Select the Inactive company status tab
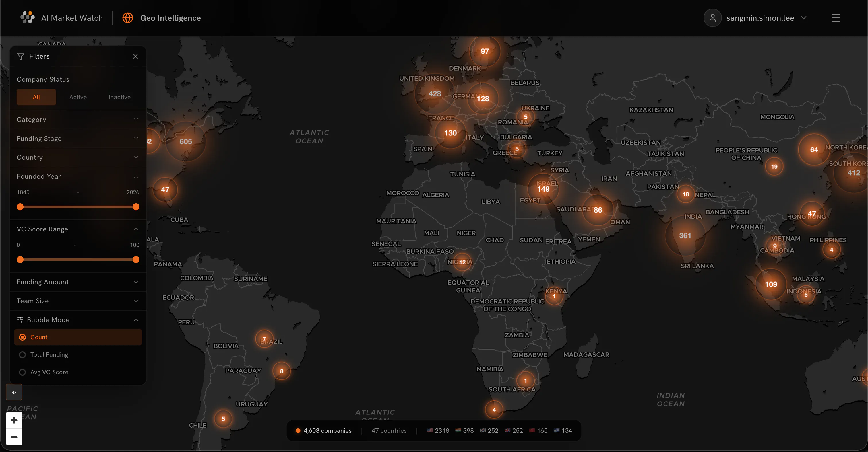 pos(120,97)
